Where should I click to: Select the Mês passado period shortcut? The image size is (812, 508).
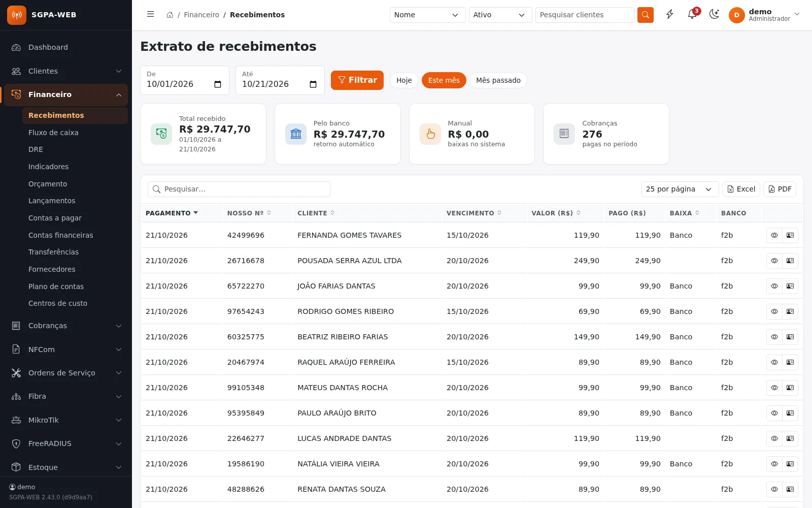point(498,80)
